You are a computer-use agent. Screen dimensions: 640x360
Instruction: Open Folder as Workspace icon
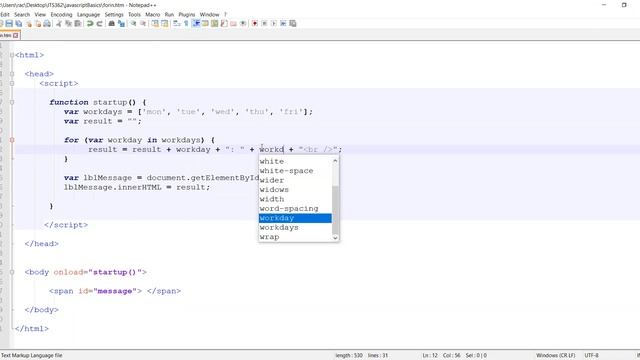(233, 24)
